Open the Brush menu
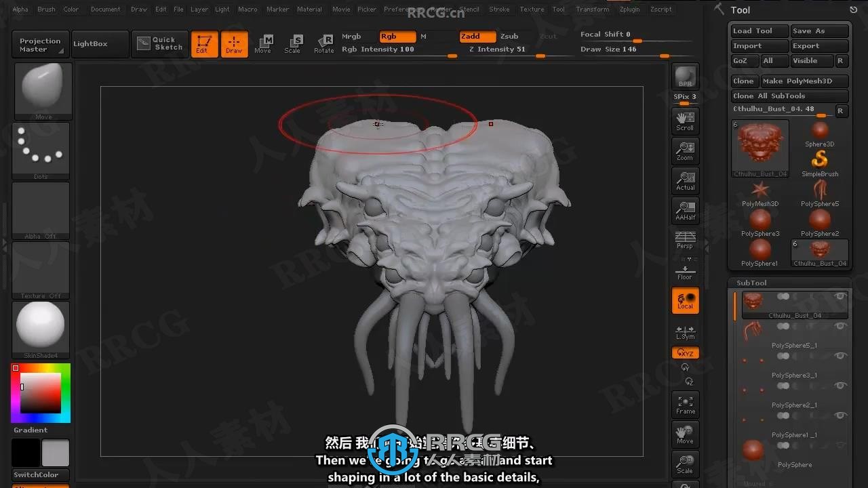The image size is (868, 488). click(46, 9)
